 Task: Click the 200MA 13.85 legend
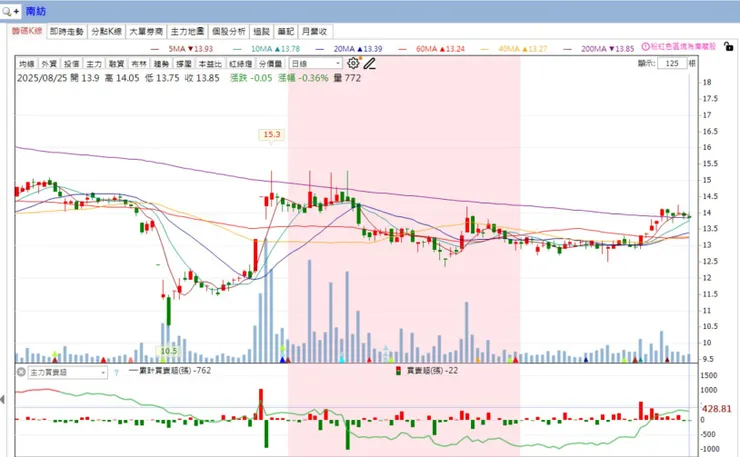599,49
